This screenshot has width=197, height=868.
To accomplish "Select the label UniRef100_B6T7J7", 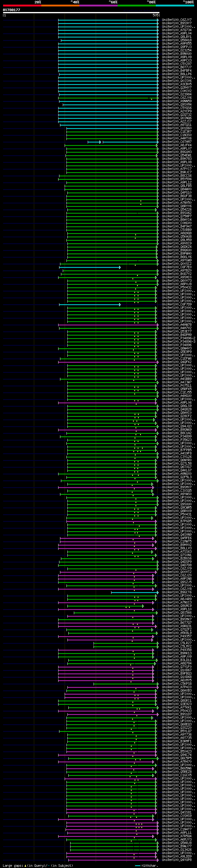I will click(x=177, y=67).
